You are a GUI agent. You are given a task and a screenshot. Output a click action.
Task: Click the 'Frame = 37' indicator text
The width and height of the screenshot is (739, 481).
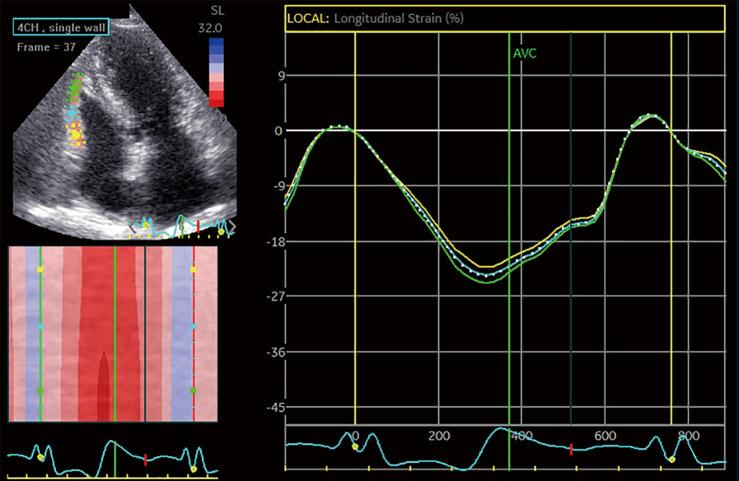[46, 47]
